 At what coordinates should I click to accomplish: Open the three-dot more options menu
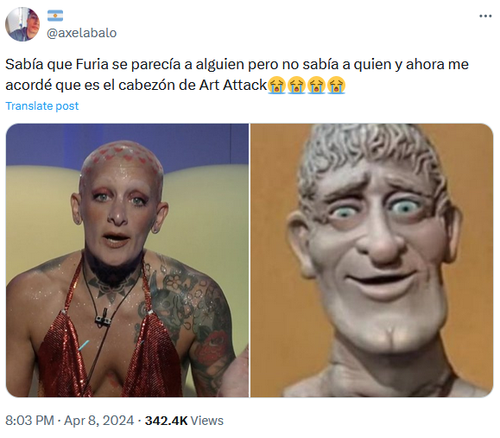click(485, 16)
